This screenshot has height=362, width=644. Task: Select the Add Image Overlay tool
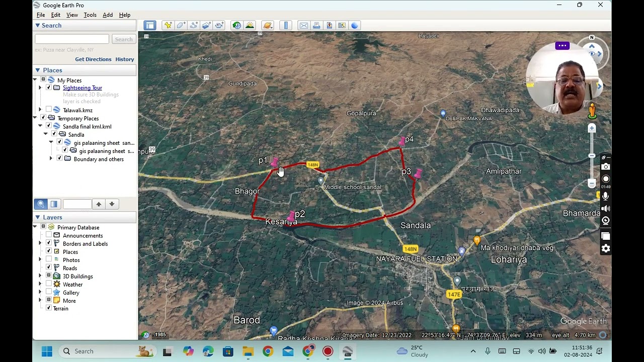pos(206,25)
